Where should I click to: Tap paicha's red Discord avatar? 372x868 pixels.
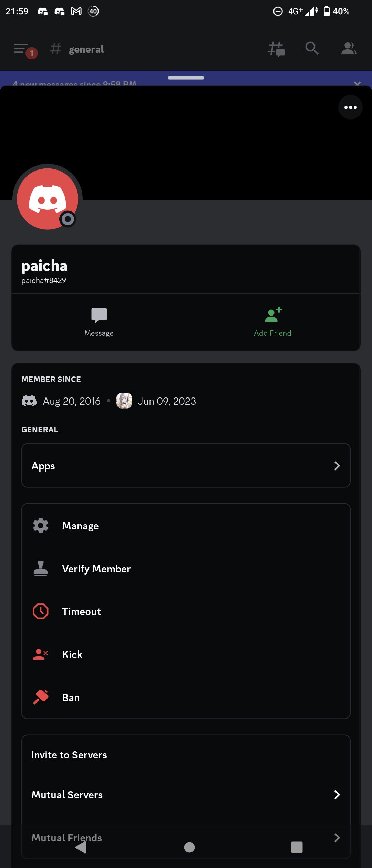(x=48, y=199)
